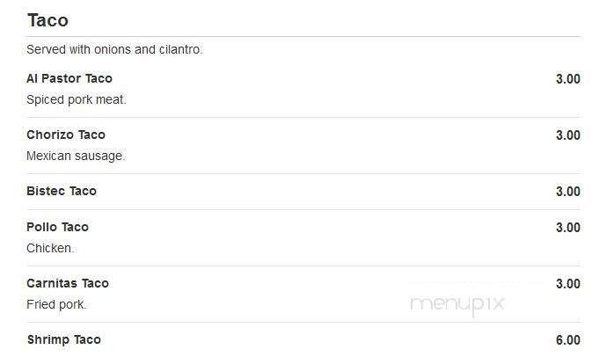Viewport: 599px width, 364px height.
Task: Click the Pollo Taco price 3.00
Action: pos(568,228)
